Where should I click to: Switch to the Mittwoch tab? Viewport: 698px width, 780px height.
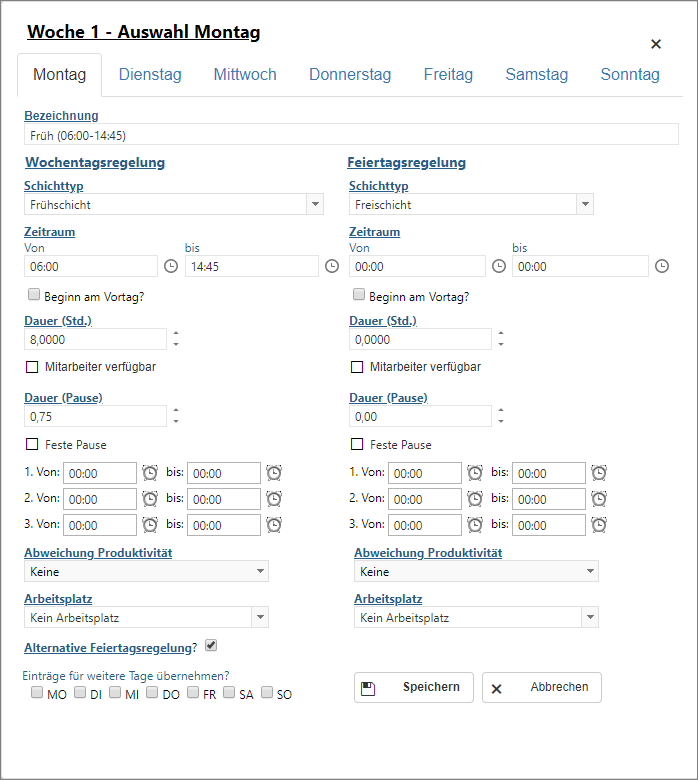[245, 75]
